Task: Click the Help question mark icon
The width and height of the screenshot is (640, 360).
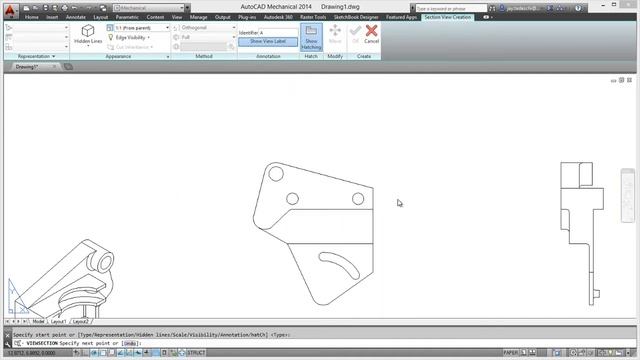Action: tap(578, 8)
